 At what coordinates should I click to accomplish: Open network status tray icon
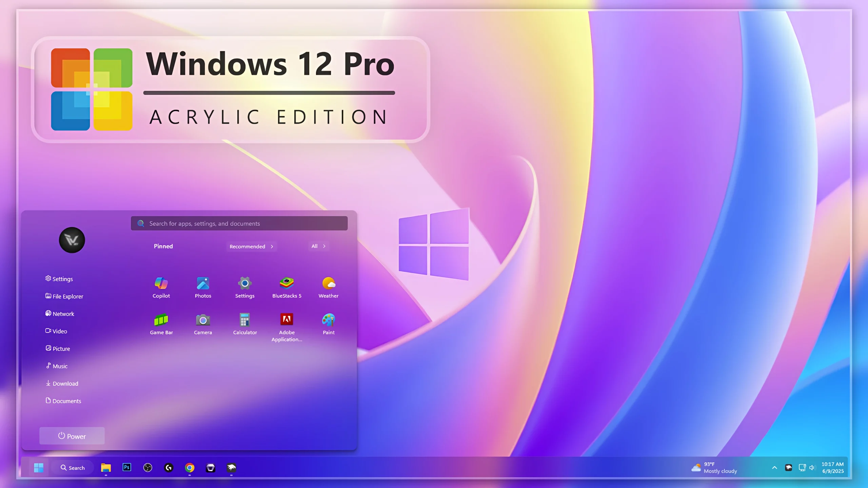coord(802,468)
